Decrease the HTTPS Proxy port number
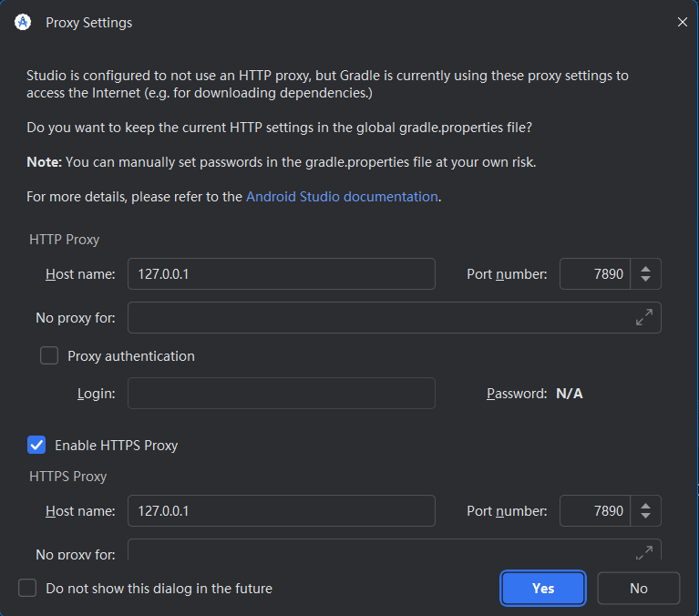 click(646, 517)
